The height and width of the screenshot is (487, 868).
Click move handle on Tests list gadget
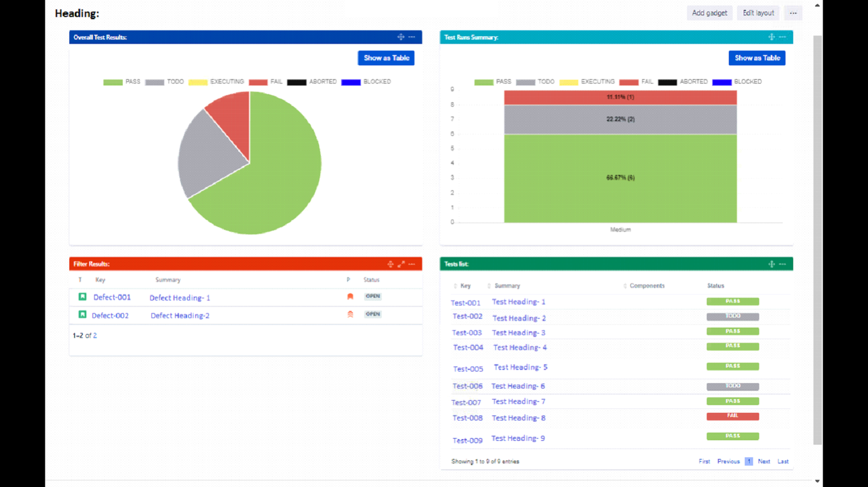pyautogui.click(x=771, y=264)
